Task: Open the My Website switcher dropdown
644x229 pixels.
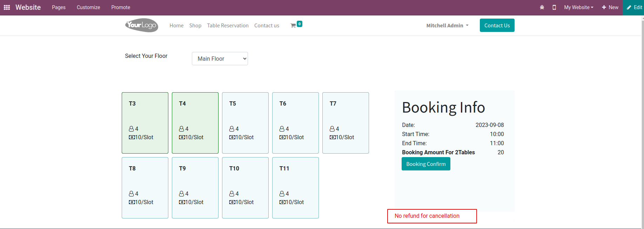Action: pyautogui.click(x=578, y=7)
